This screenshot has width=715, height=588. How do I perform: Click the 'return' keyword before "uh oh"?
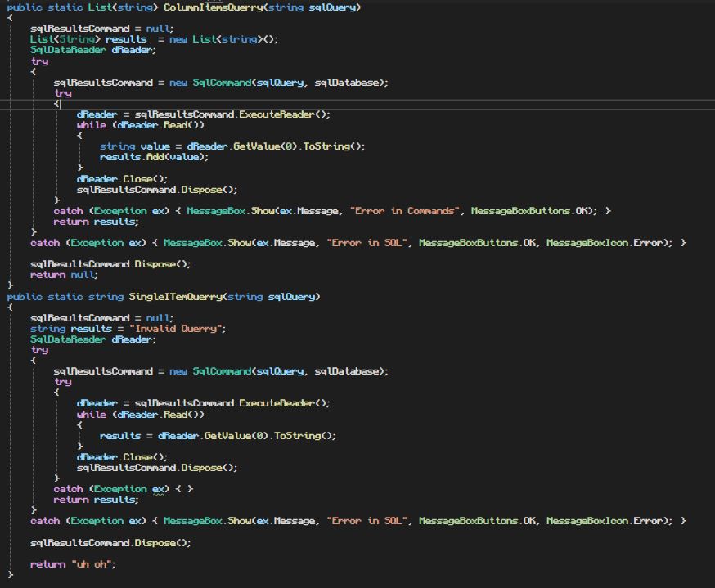[x=48, y=564]
